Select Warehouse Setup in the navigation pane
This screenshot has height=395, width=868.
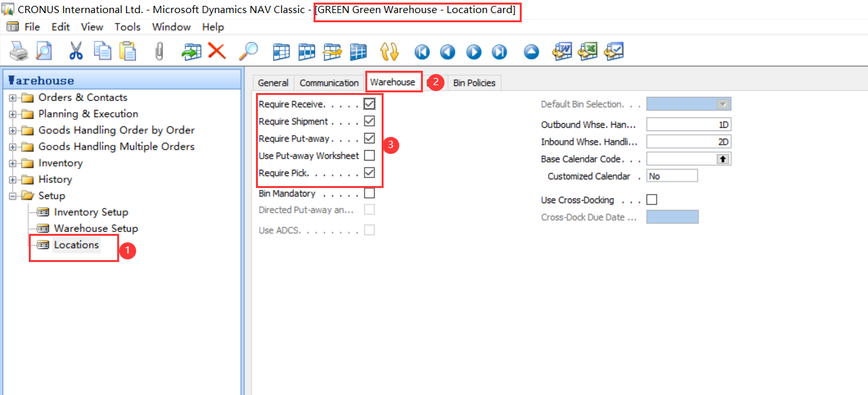[95, 228]
